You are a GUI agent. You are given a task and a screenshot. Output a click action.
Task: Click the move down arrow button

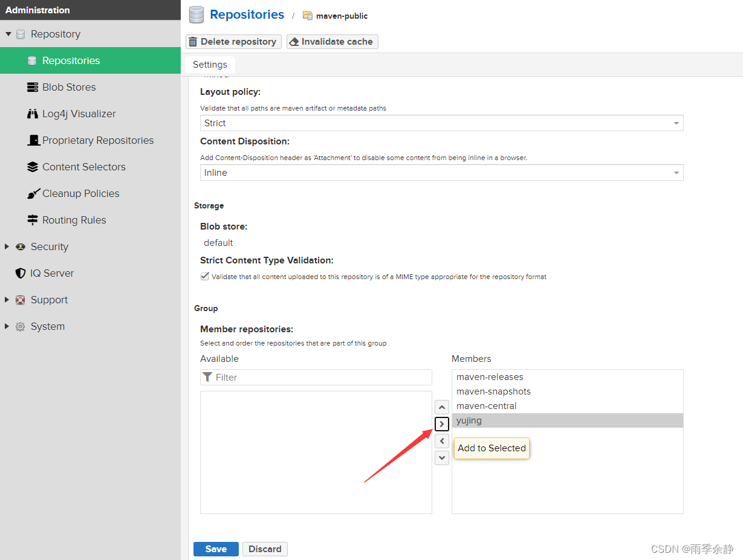point(442,458)
